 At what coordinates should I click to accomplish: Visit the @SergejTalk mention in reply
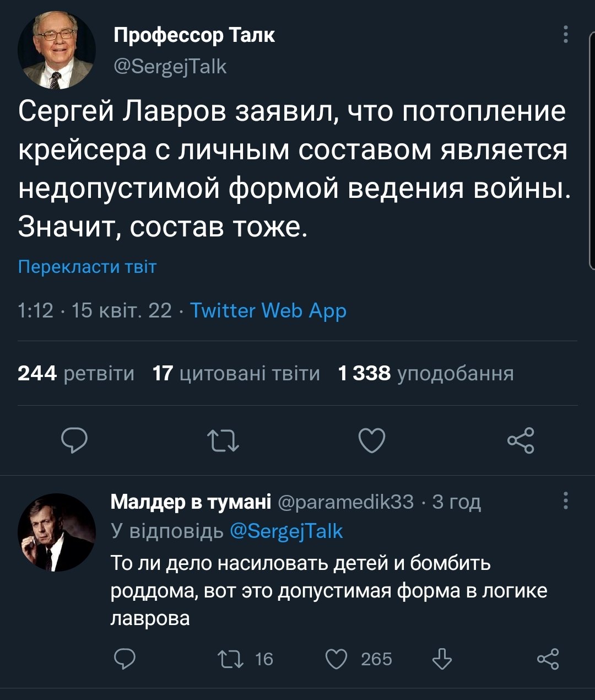tap(285, 531)
